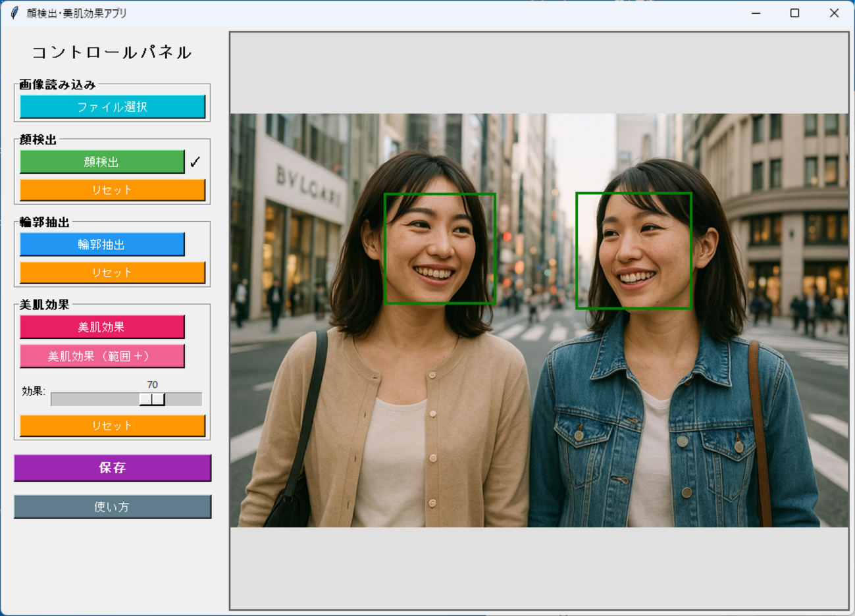Minimize the 顔検出・美肌効果アプリ window
The image size is (855, 616).
[x=756, y=13]
